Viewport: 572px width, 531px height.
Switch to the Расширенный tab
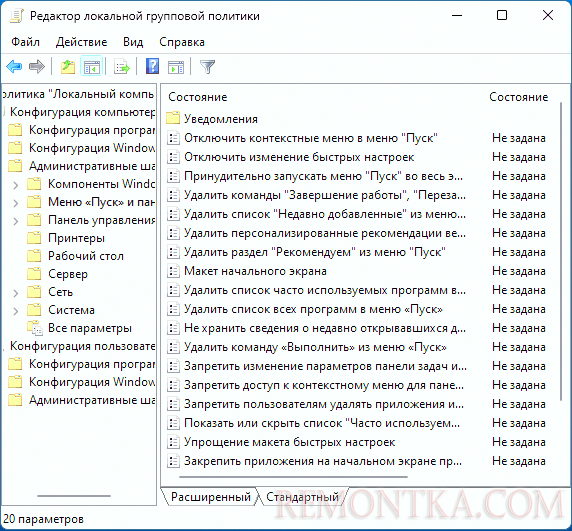coord(210,497)
